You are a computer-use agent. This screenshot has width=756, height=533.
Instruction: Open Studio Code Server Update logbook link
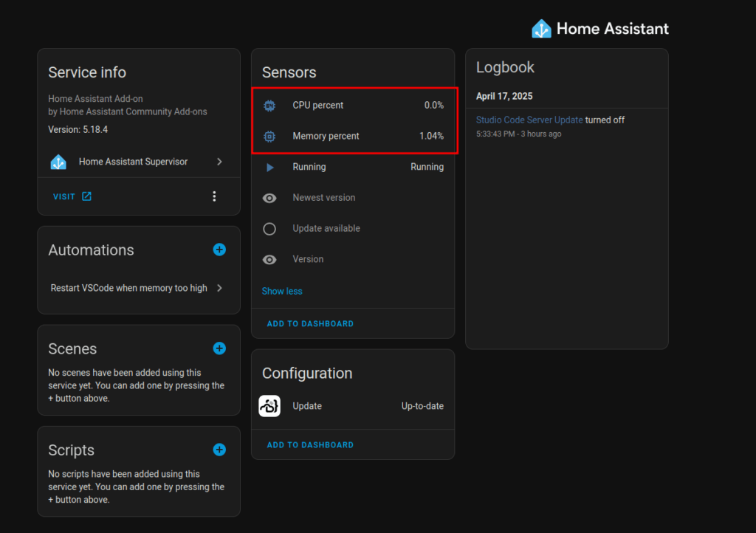click(529, 120)
